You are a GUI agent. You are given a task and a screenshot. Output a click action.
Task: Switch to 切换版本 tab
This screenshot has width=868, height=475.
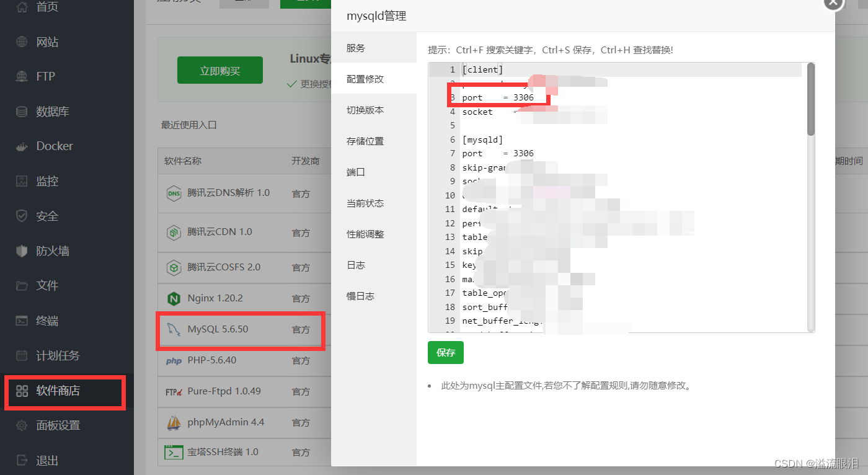click(x=374, y=110)
